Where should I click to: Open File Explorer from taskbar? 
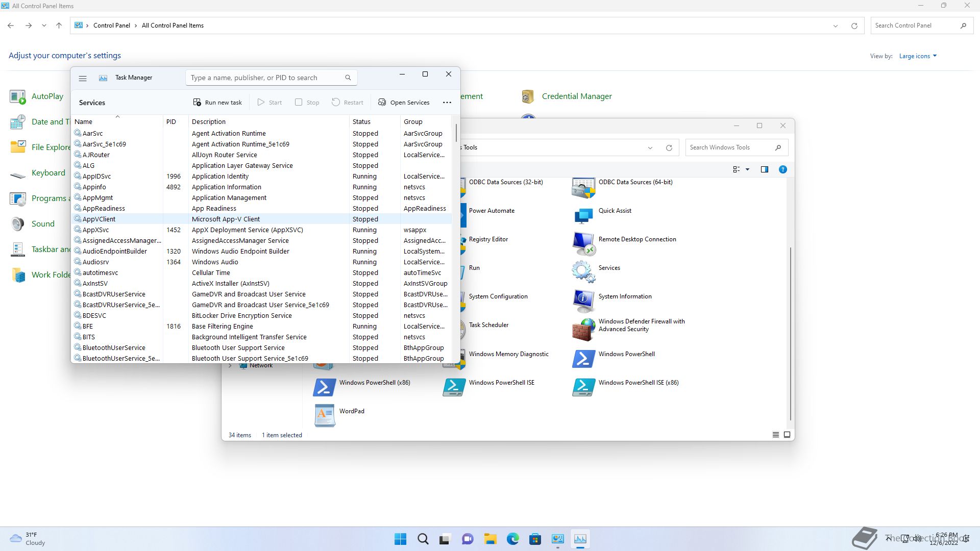[x=491, y=539]
